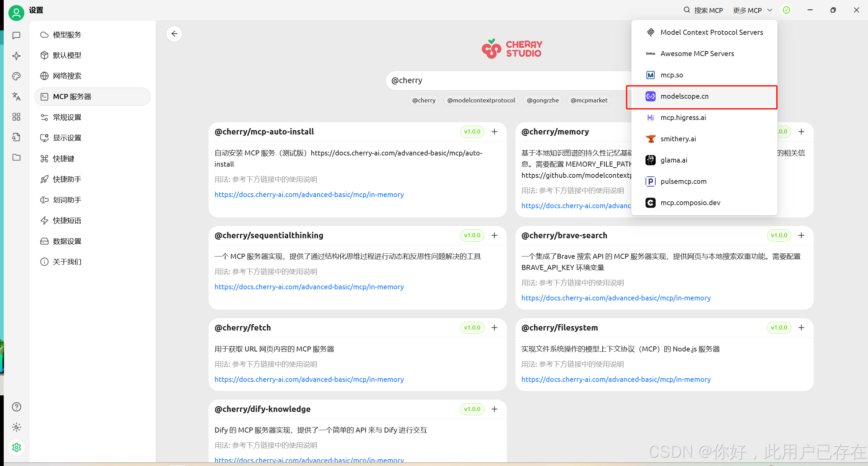Select Awesome MCP Servers entry
The image size is (868, 466).
pos(704,53)
